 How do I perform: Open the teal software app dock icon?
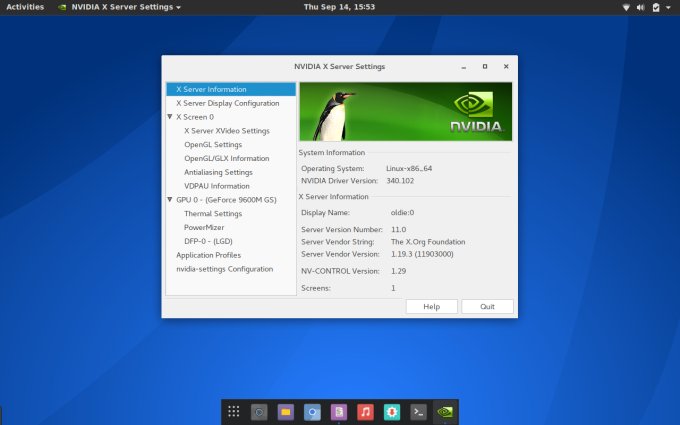pyautogui.click(x=392, y=412)
